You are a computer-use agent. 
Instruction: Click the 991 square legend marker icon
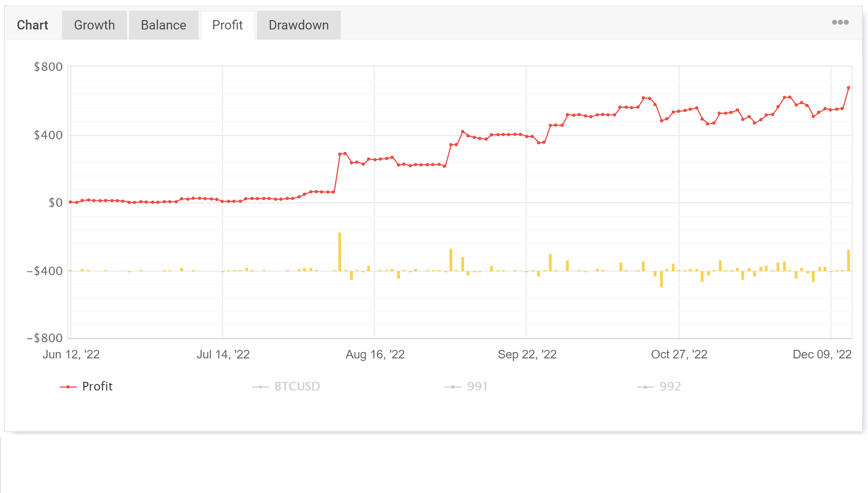[x=453, y=387]
